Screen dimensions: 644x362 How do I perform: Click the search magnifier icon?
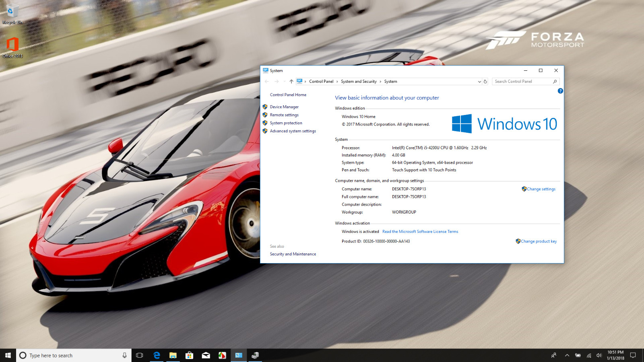click(x=555, y=81)
